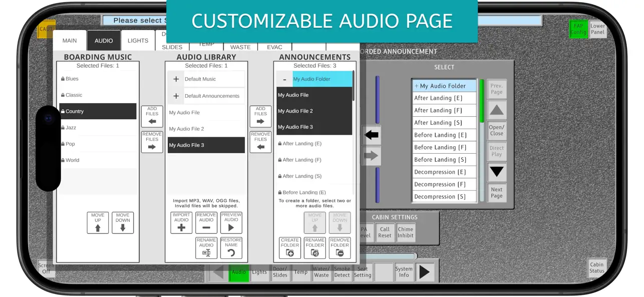Click lower blue volume level bar

pyautogui.click(x=378, y=186)
